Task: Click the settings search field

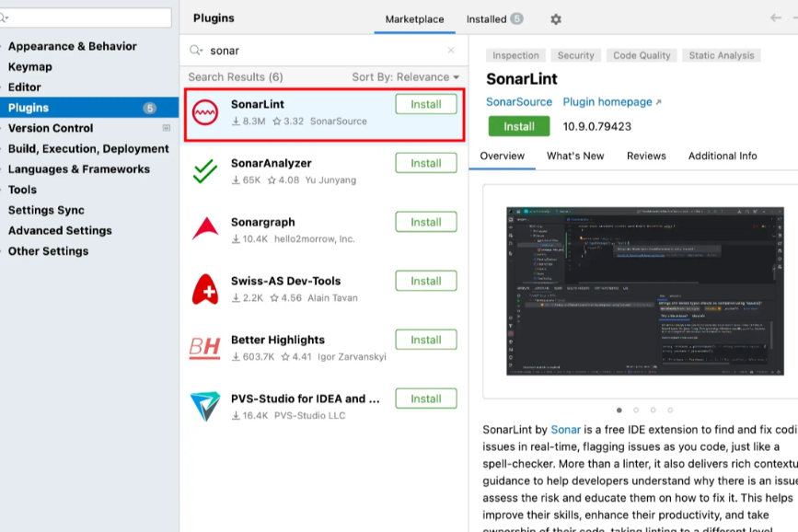Action: click(x=86, y=17)
